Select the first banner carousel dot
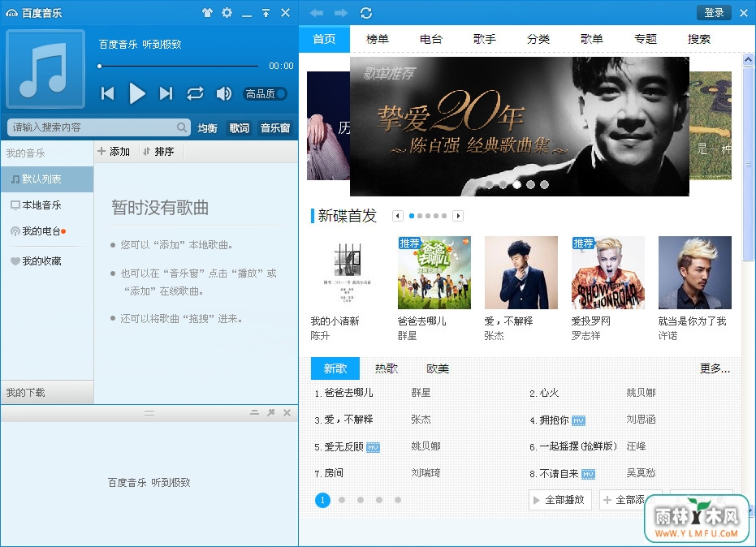The width and height of the screenshot is (756, 547). [x=490, y=184]
